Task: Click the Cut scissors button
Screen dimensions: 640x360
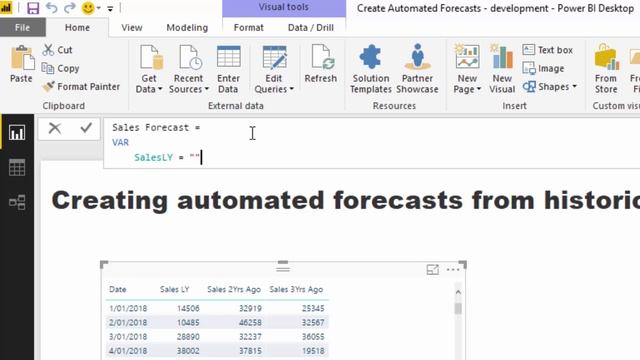Action: coord(58,50)
